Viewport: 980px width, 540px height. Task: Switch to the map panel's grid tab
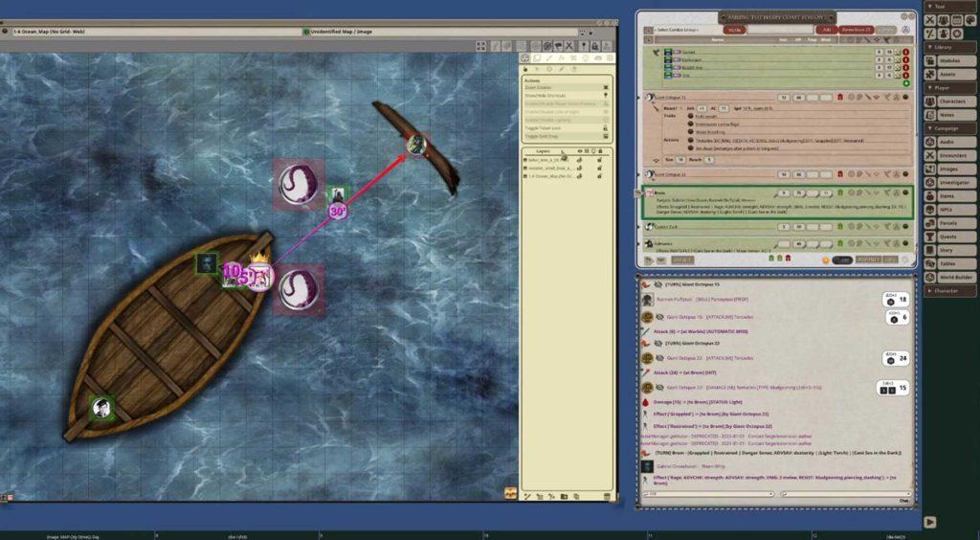(x=610, y=58)
